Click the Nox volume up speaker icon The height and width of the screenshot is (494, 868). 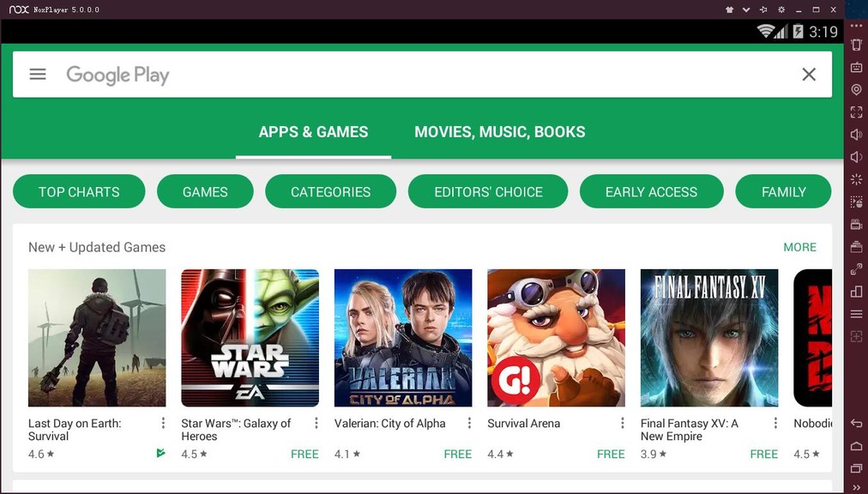(856, 134)
